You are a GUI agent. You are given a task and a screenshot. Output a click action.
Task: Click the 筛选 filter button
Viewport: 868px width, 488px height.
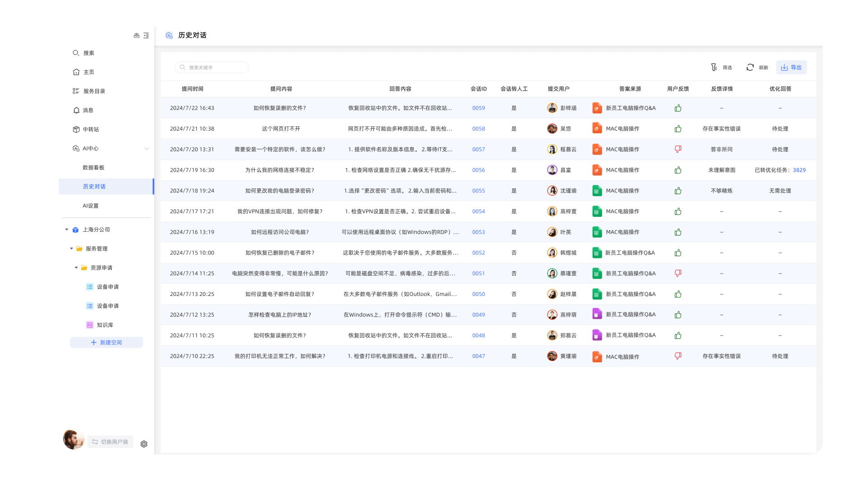click(722, 67)
